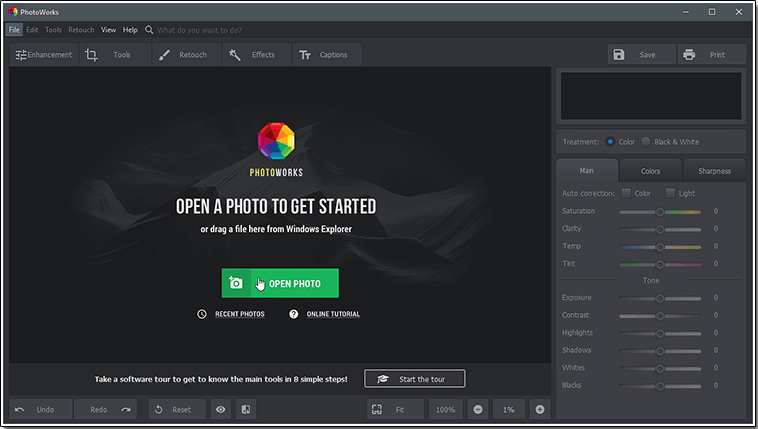The height and width of the screenshot is (429, 758).
Task: Click the zoom in plus icon
Action: [x=540, y=410]
